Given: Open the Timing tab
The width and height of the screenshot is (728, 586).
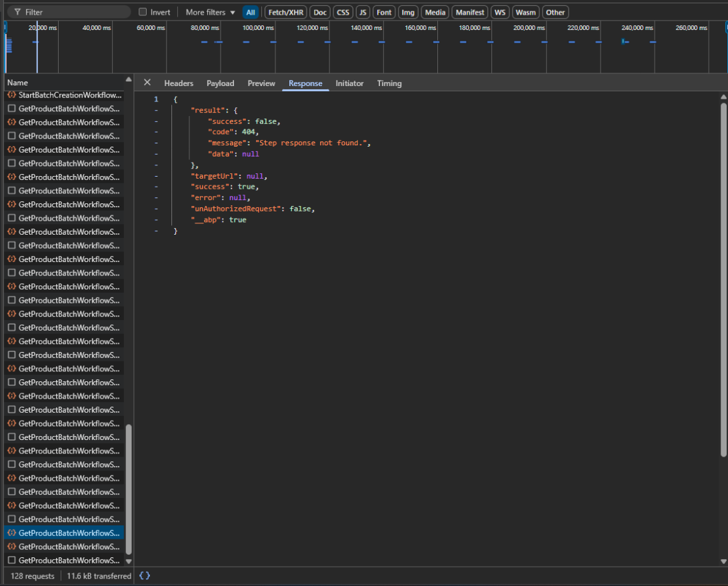Looking at the screenshot, I should click(389, 83).
